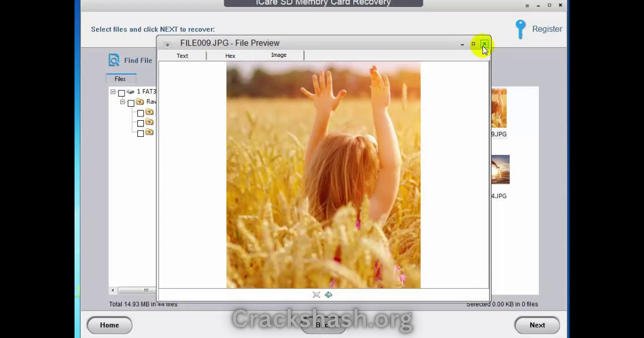The height and width of the screenshot is (338, 644).
Task: Click the tree panel scrollbar left arrow
Action: (x=113, y=290)
